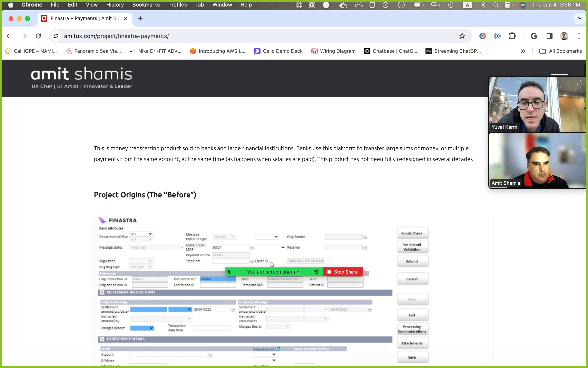Click the shield icon on the screen sharing bar
The image size is (588, 368).
pos(316,272)
